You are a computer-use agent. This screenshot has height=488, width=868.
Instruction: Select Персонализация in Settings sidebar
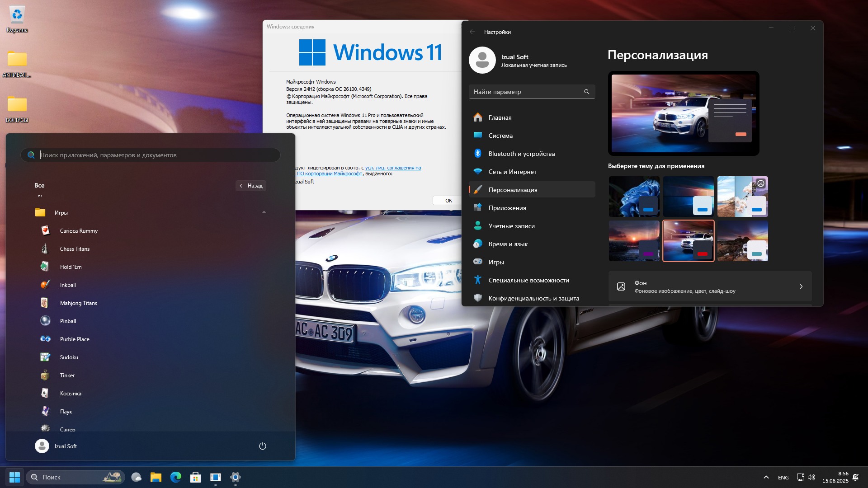[532, 190]
